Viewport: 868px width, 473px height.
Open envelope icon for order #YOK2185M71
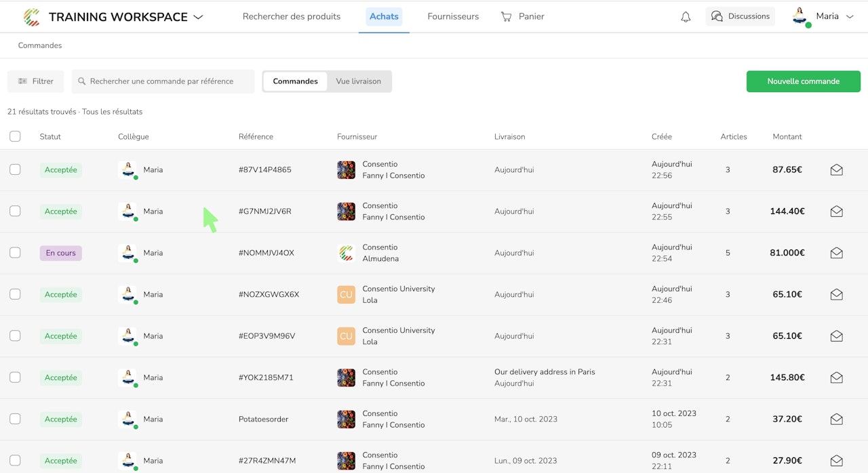click(x=836, y=377)
